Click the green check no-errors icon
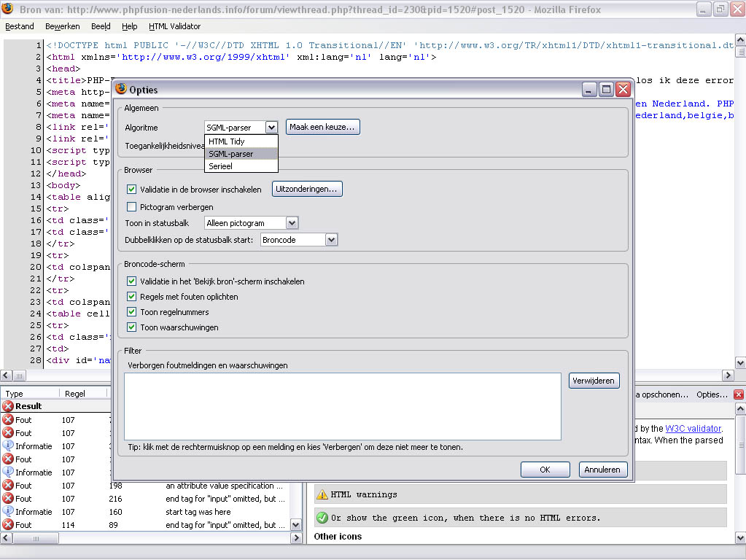The width and height of the screenshot is (746, 560). click(322, 518)
